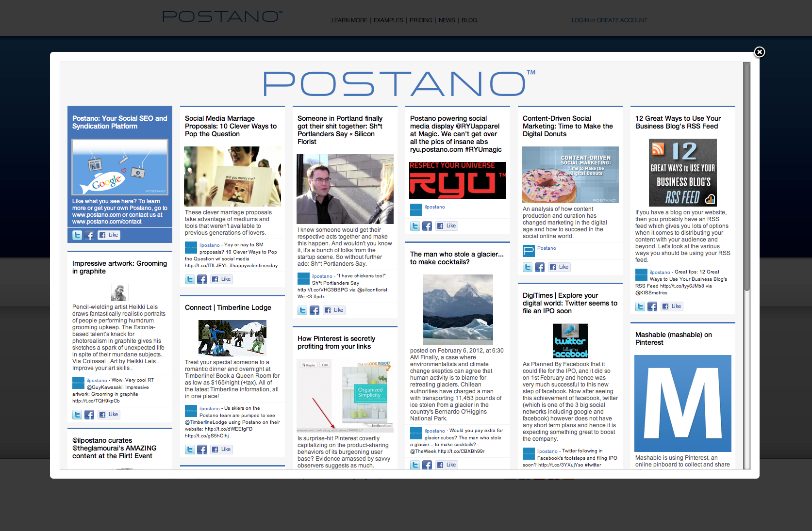
Task: Click CREATE ACCOUNT link
Action: click(622, 20)
